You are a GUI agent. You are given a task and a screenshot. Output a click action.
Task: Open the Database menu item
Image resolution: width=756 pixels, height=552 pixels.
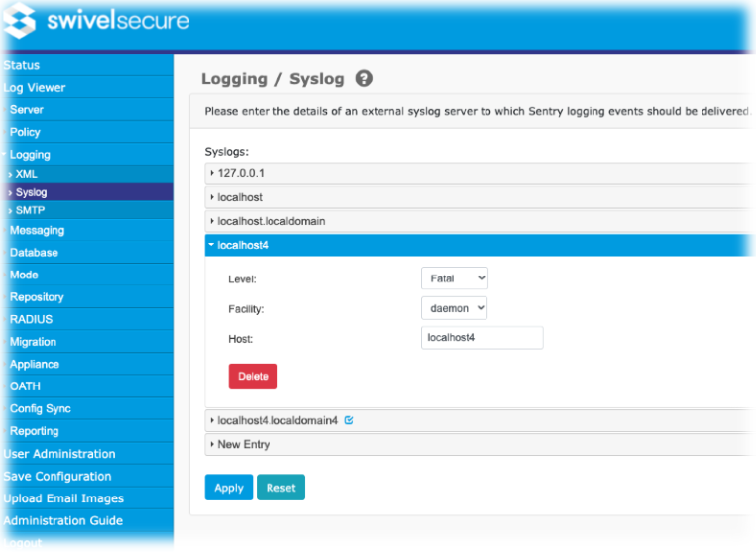click(x=87, y=252)
